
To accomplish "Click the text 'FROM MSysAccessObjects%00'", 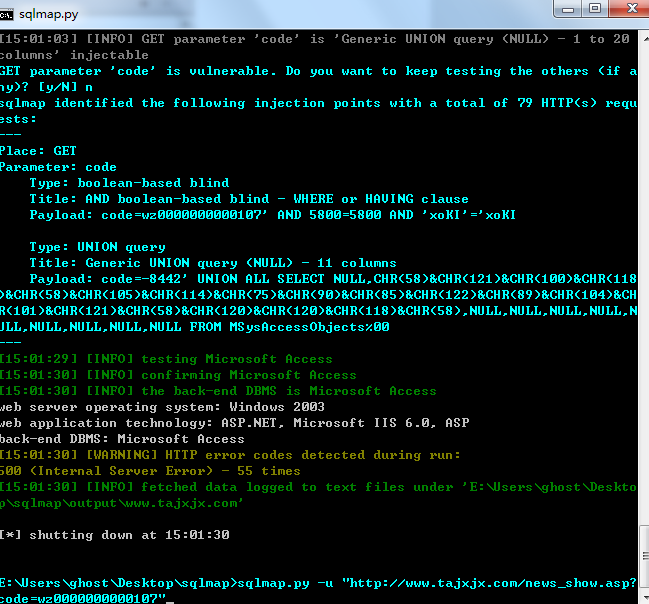I will coord(289,327).
